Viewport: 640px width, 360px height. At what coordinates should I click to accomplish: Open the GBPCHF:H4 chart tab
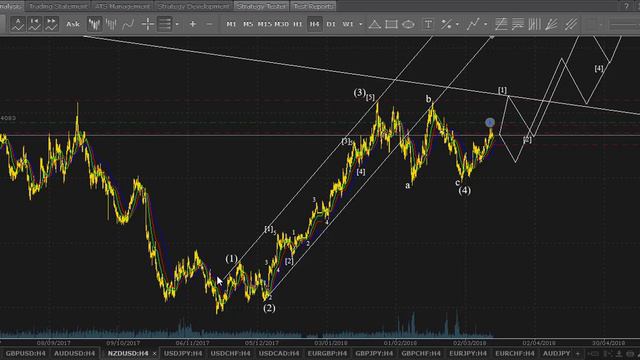click(421, 353)
